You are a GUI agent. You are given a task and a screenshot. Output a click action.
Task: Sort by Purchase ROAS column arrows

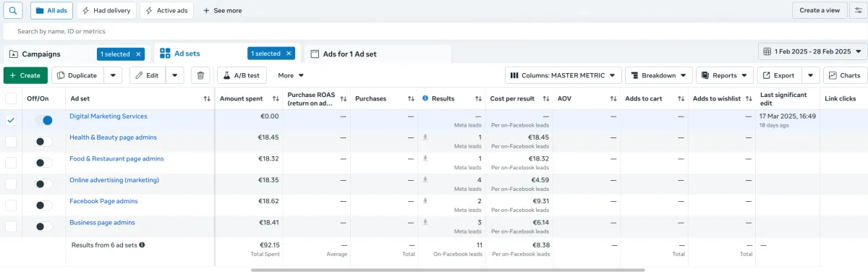pos(344,98)
